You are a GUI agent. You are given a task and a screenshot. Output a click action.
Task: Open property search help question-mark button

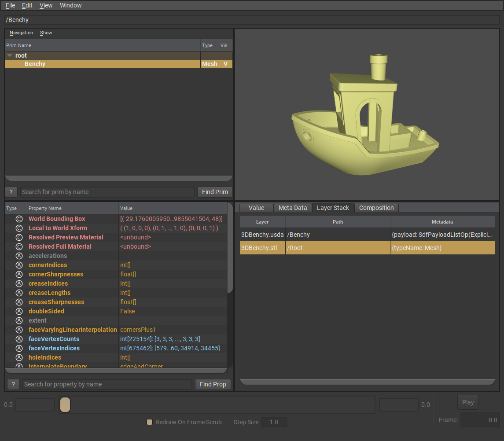coord(13,384)
